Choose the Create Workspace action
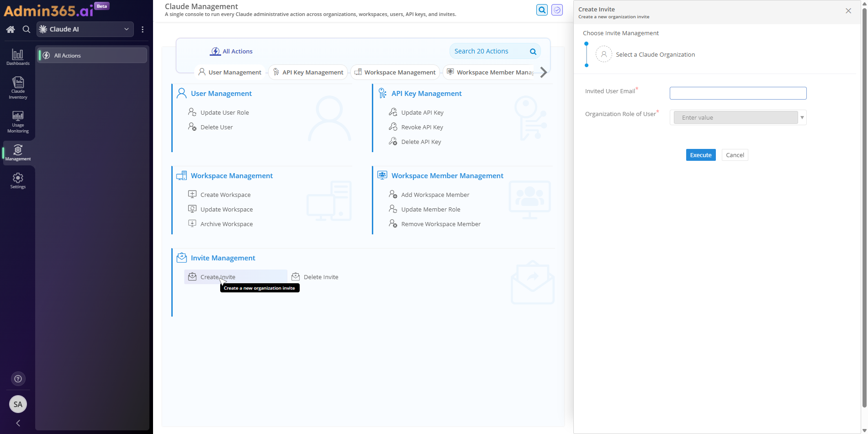 pyautogui.click(x=225, y=195)
